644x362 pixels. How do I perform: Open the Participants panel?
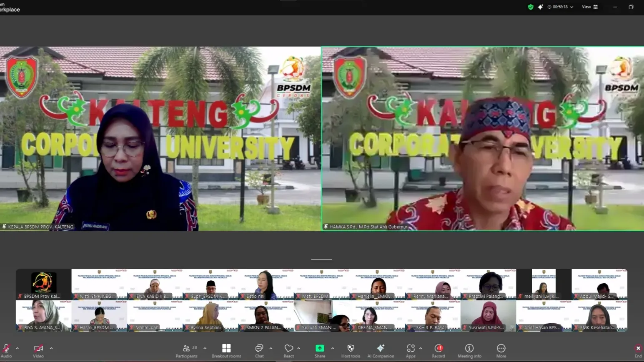(186, 349)
